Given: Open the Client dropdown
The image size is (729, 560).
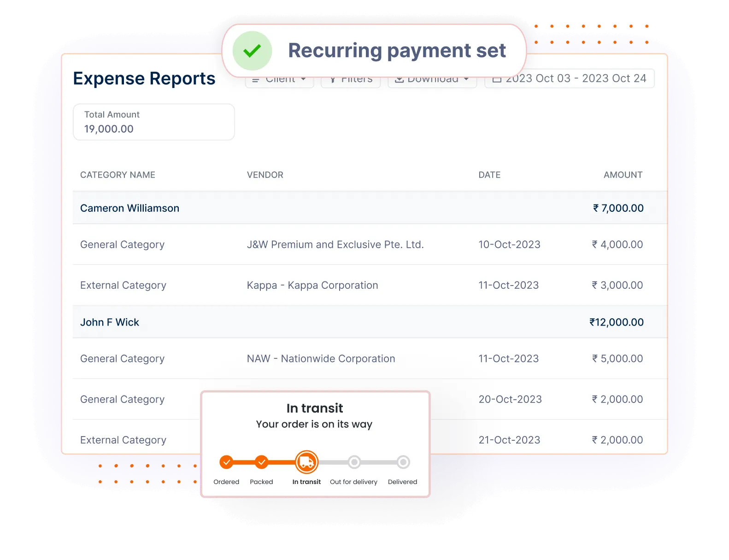Looking at the screenshot, I should 280,82.
